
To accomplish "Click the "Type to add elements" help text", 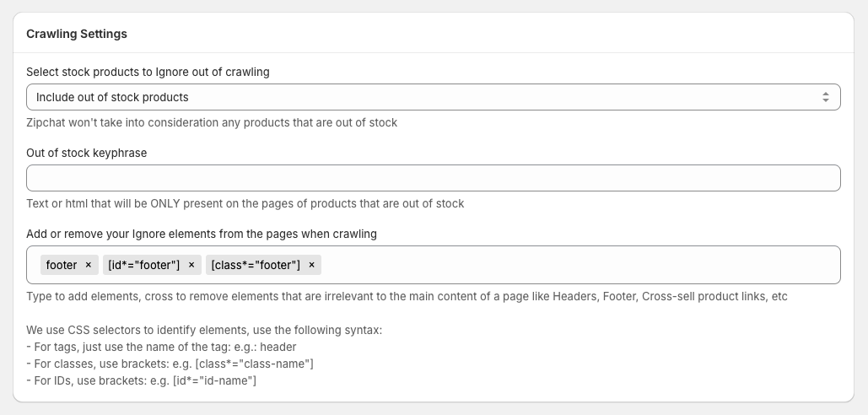I will coord(407,297).
